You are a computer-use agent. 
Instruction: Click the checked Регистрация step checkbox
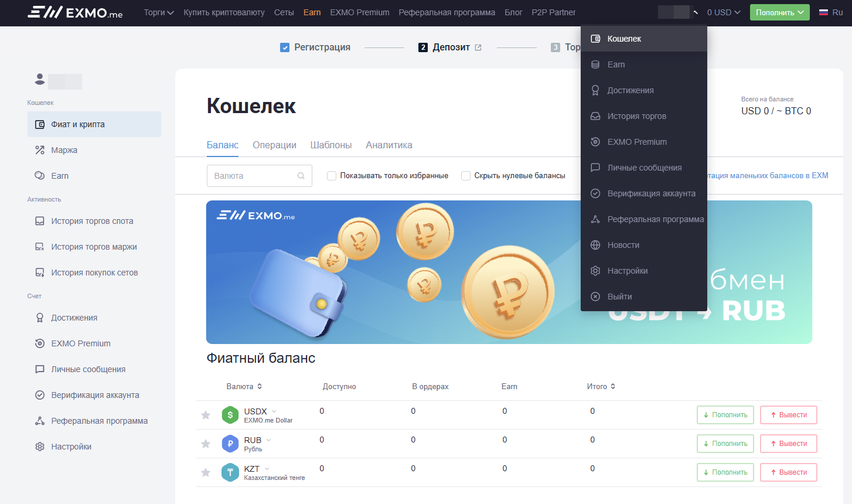tap(285, 47)
